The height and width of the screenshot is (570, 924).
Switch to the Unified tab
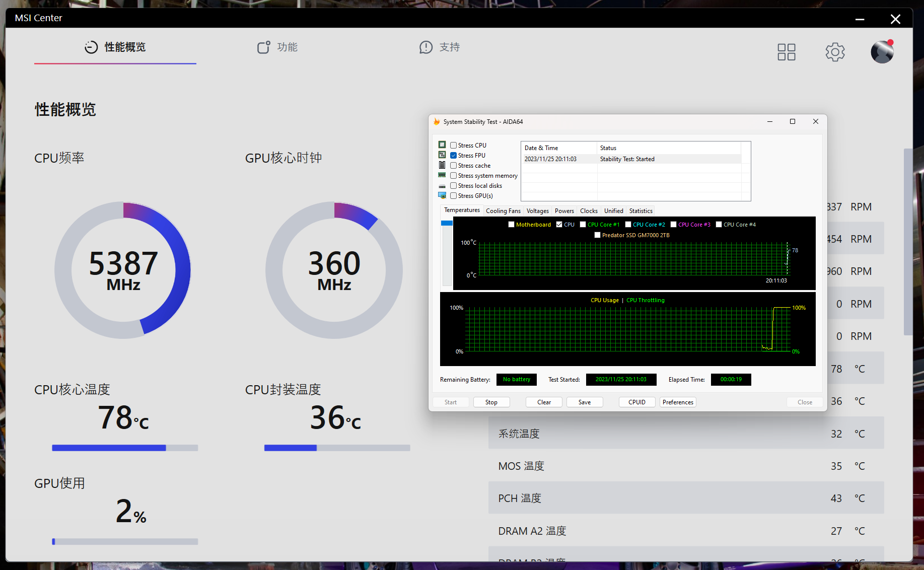click(613, 211)
